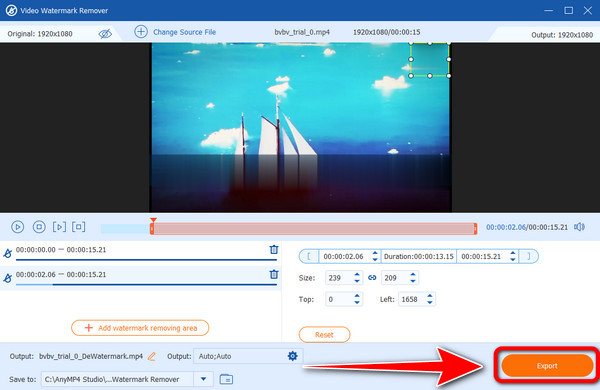
Task: Click the watermark selection box in preview
Action: click(x=430, y=59)
